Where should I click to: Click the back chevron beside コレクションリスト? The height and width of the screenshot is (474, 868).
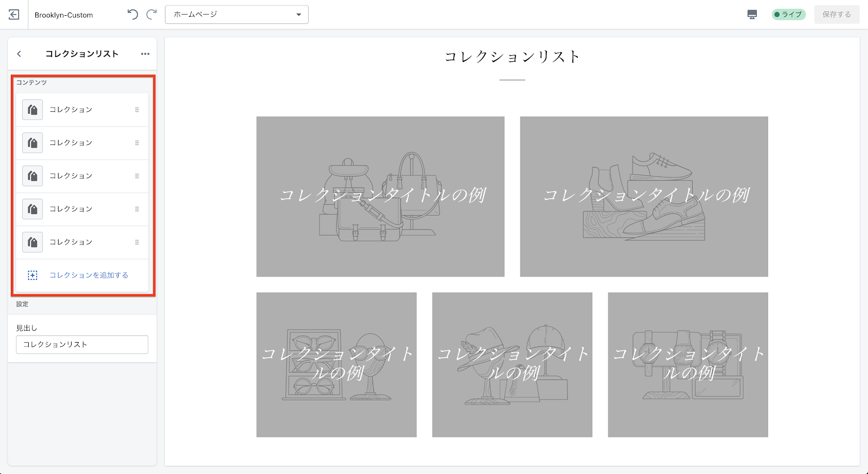coord(20,54)
